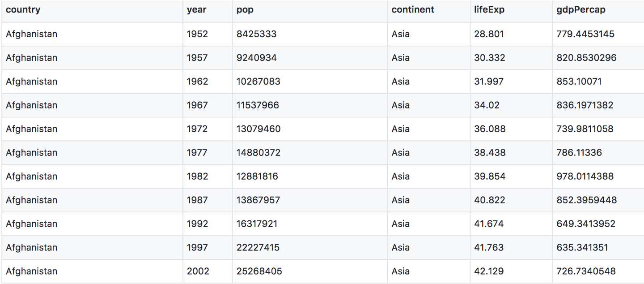Select the Asia cell in the 1992 row
644x284 pixels.
400,224
